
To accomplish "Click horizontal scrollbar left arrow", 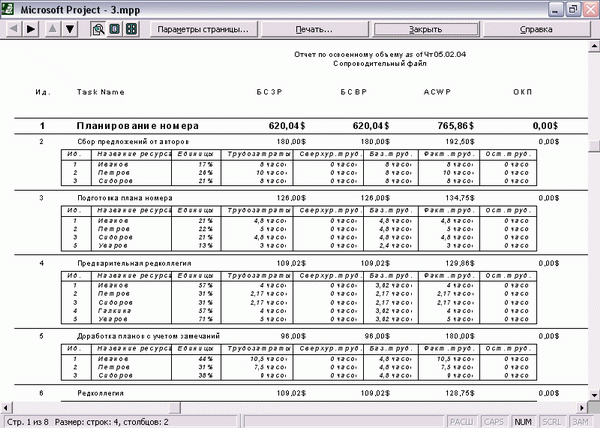I will (5, 408).
